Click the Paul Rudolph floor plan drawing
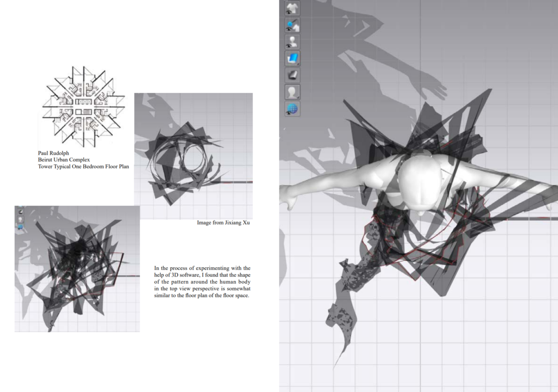This screenshot has height=392, width=558. (x=83, y=106)
